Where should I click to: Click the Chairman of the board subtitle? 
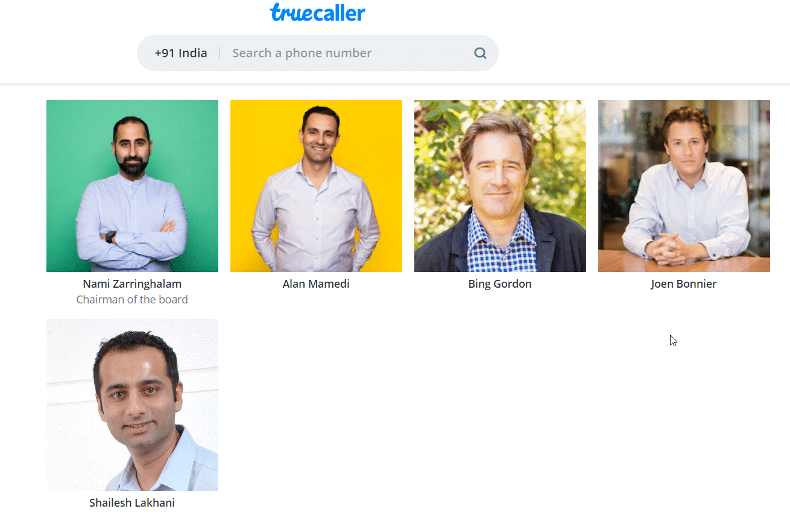(132, 299)
